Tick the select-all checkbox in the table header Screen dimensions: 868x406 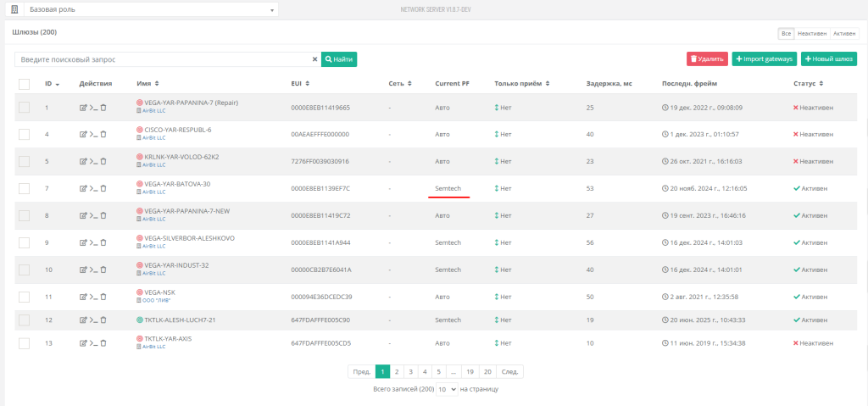coord(24,84)
